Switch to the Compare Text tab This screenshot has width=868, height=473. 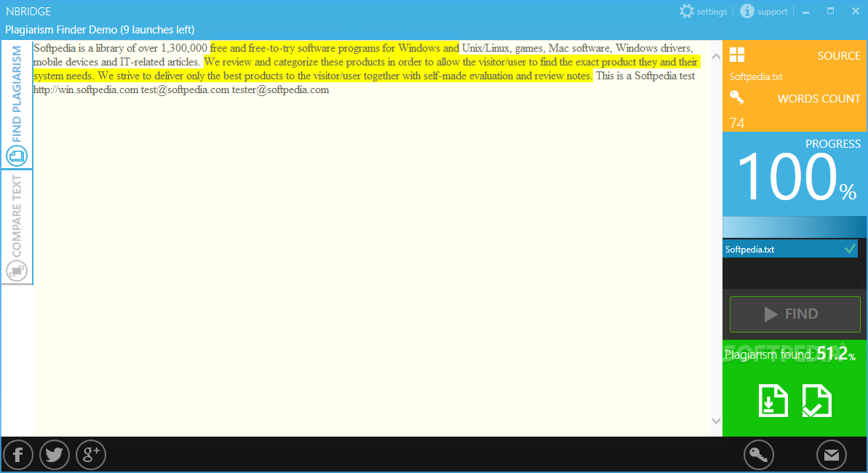(17, 228)
